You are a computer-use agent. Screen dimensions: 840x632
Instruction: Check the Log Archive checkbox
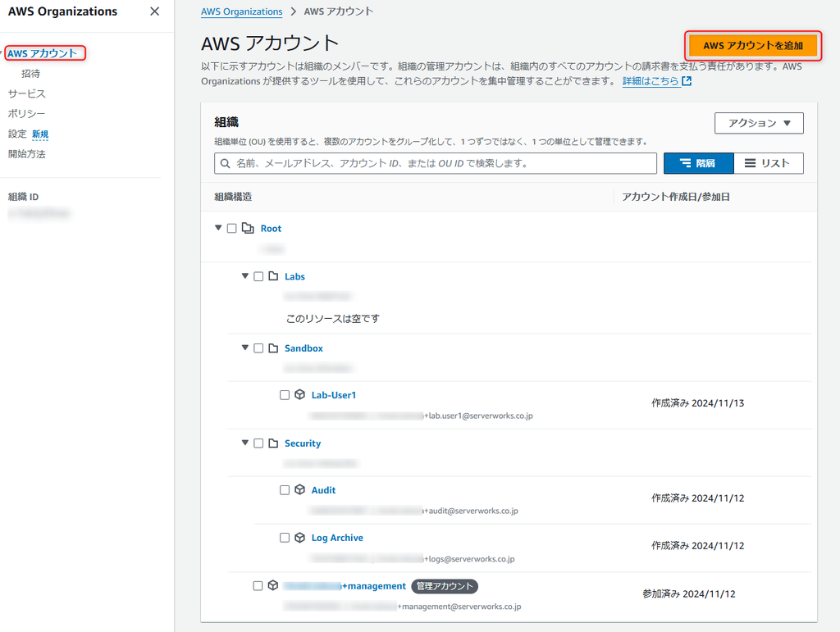[x=285, y=537]
